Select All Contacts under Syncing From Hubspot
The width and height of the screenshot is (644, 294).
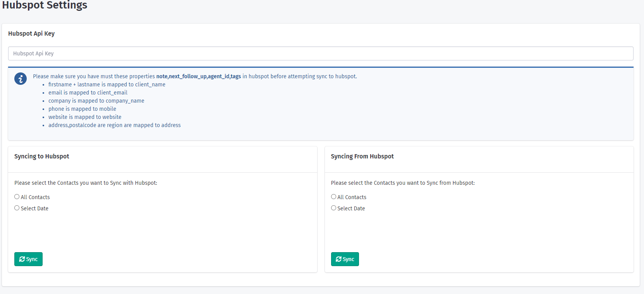[x=333, y=197]
